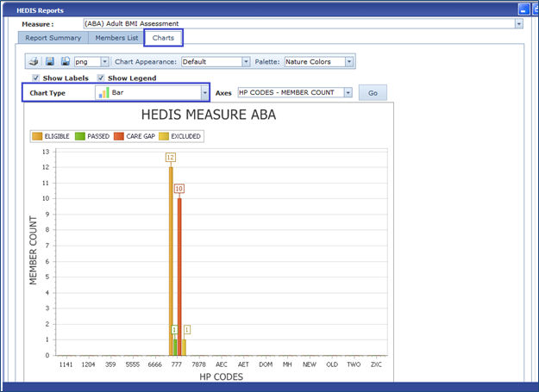The height and width of the screenshot is (392, 539).
Task: Click the CARE GAP red legend icon
Action: [x=119, y=136]
